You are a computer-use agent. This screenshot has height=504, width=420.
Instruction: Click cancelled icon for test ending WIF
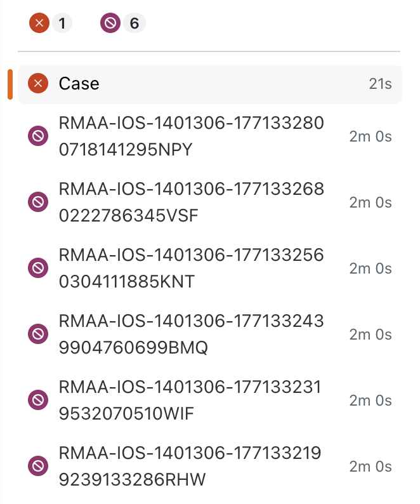click(x=38, y=400)
